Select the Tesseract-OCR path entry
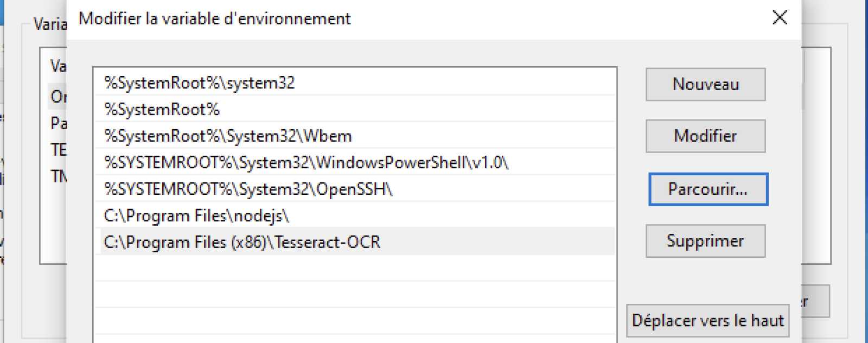Image resolution: width=868 pixels, height=343 pixels. point(355,242)
